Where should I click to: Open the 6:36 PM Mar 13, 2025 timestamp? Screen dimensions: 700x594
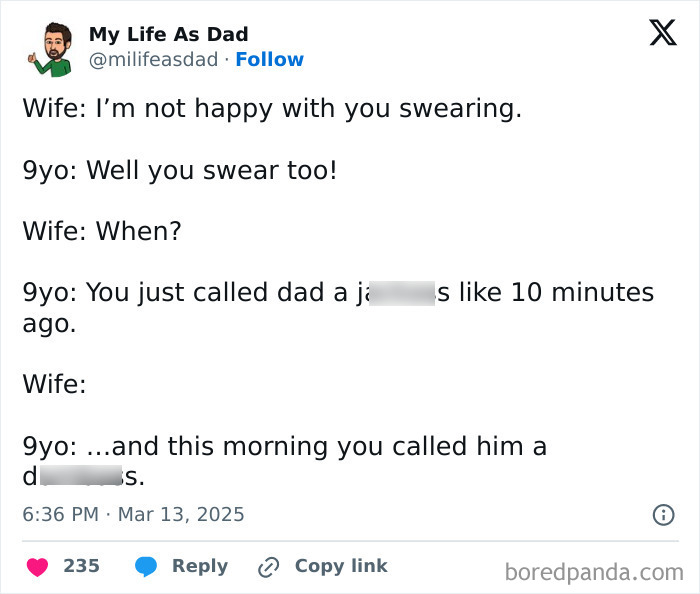pyautogui.click(x=133, y=515)
